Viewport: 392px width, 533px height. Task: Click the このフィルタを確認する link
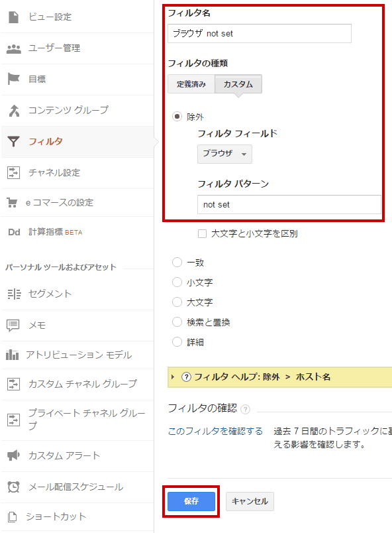[x=215, y=431]
